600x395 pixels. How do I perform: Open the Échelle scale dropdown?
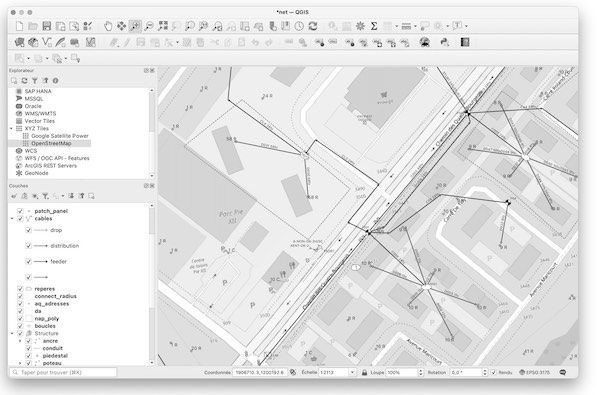352,372
